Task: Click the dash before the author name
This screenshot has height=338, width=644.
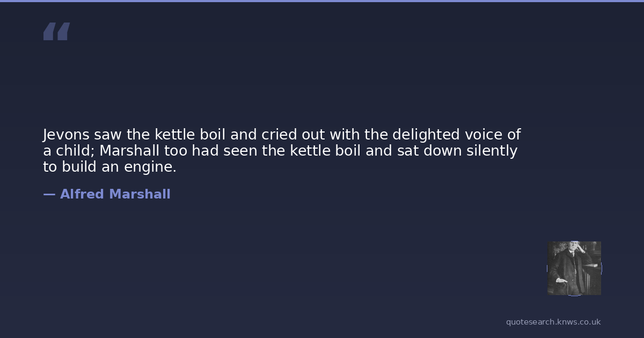Action: coord(49,194)
